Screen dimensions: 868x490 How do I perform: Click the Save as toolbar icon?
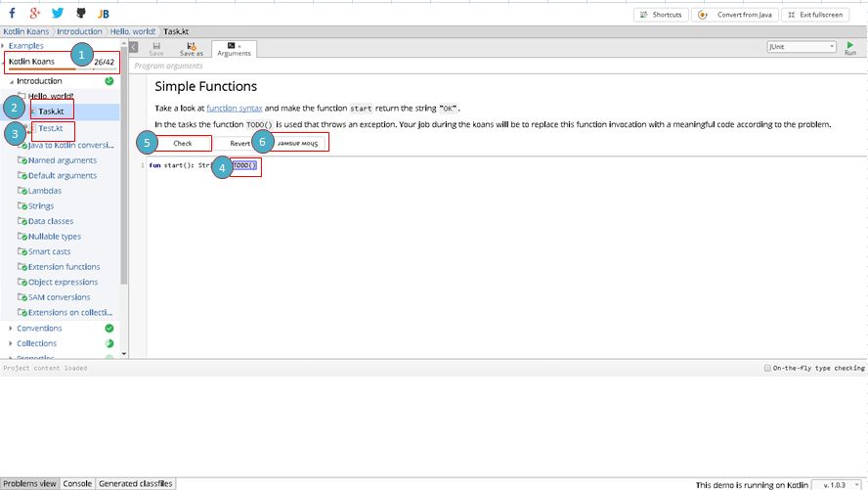(192, 49)
